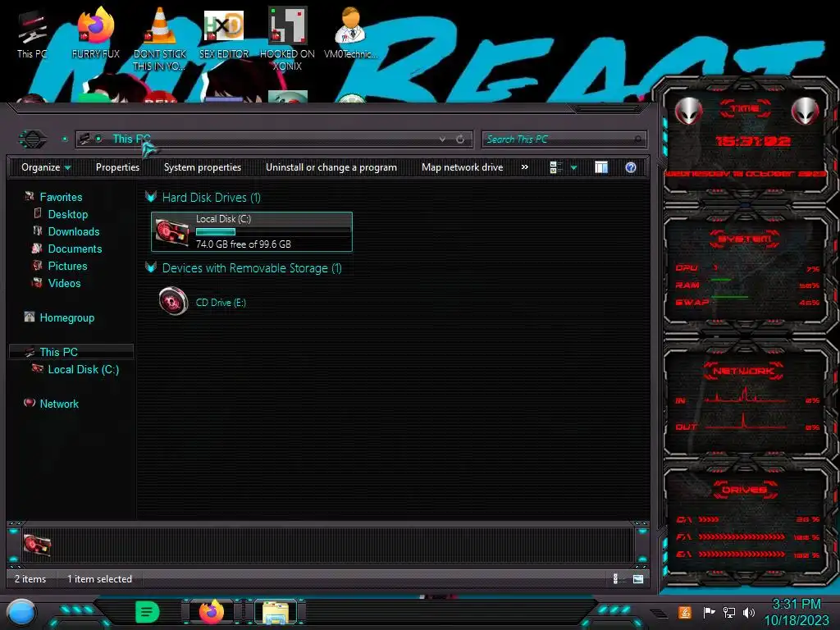
Task: Click the left alien head widget icon
Action: click(688, 111)
